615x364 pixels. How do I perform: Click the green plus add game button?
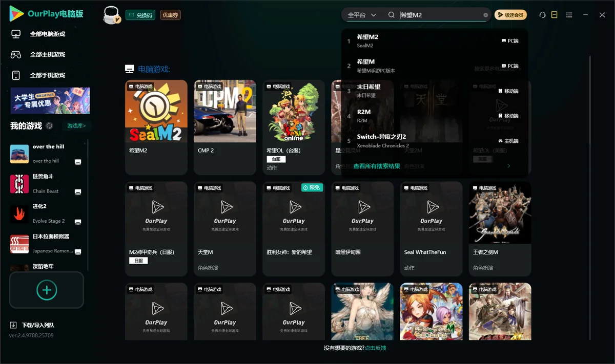pyautogui.click(x=46, y=290)
